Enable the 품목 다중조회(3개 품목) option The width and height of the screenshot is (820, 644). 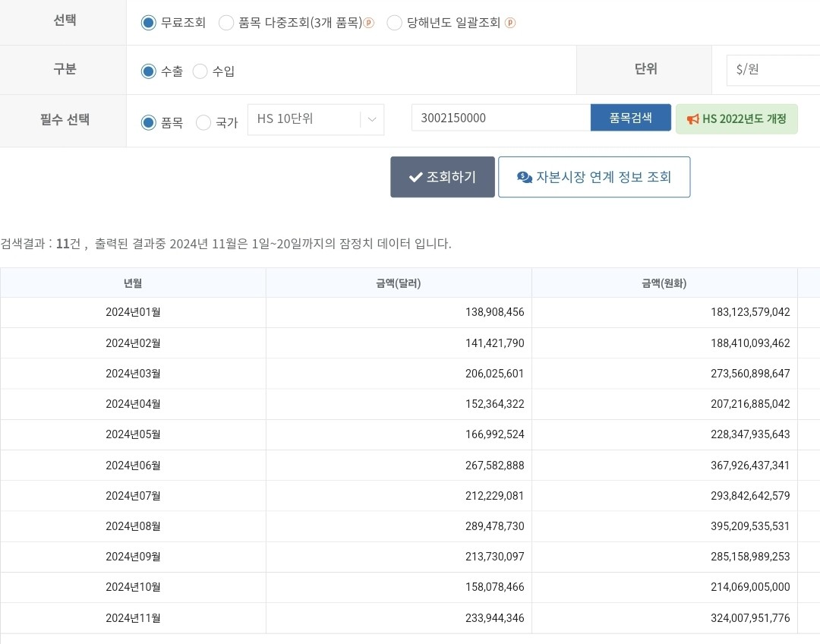(x=226, y=23)
